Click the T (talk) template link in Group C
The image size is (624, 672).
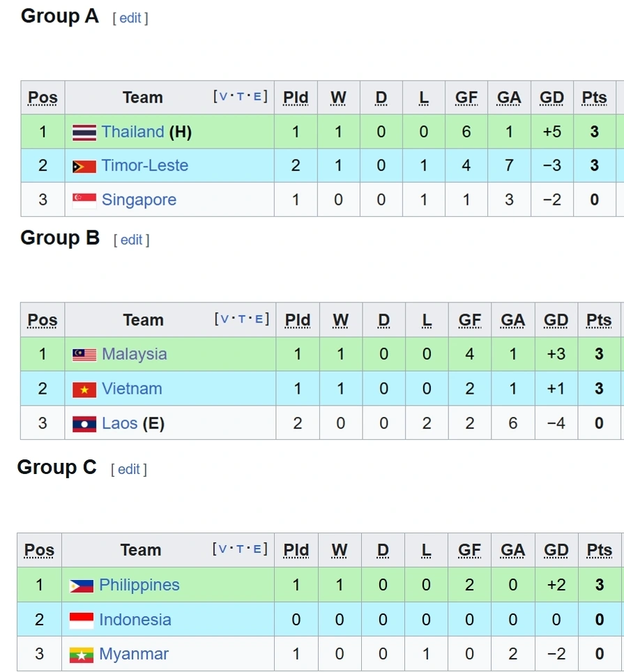[240, 549]
